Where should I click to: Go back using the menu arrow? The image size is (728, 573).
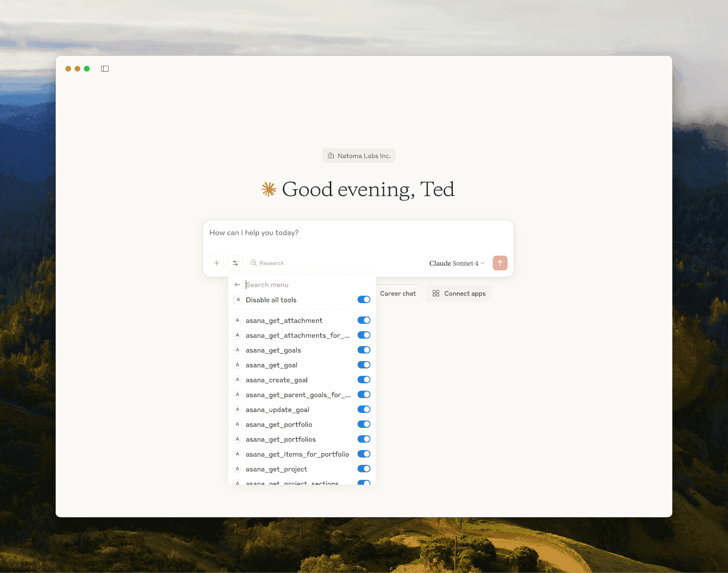237,284
